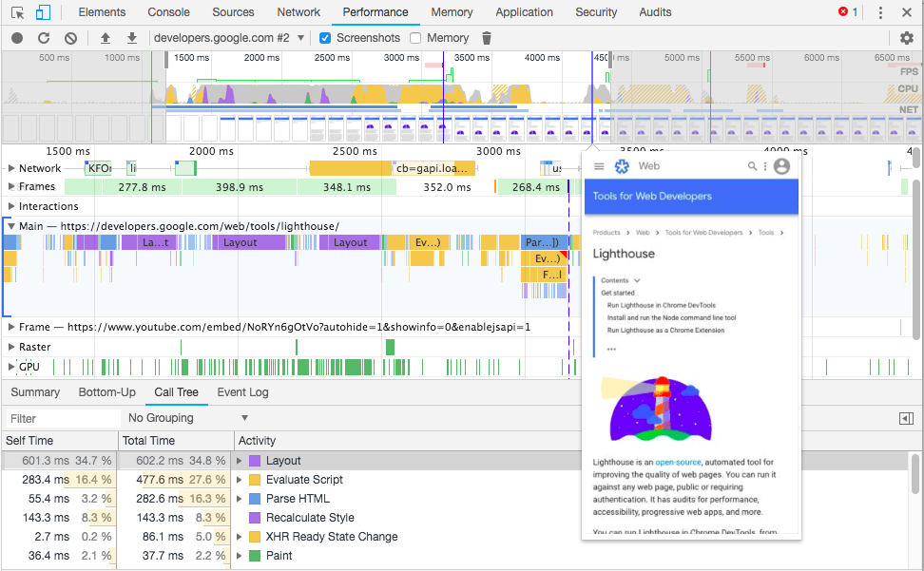The height and width of the screenshot is (571, 924).
Task: Open the Memory panel tab
Action: click(452, 12)
